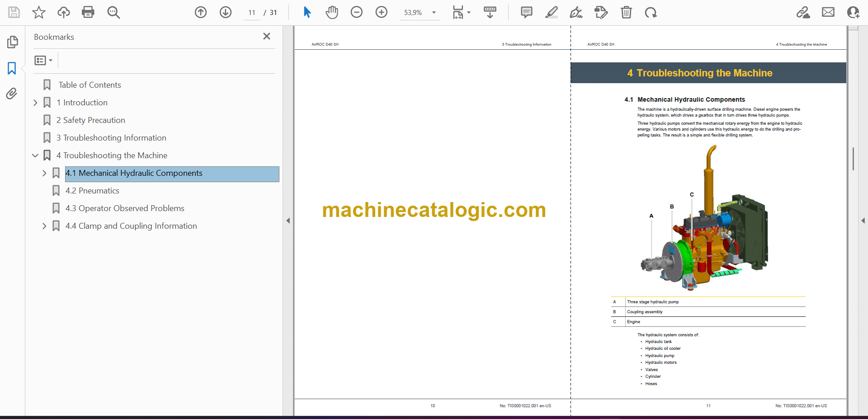Select 4.3 Operator Observed Problems bookmark
This screenshot has height=419, width=868.
tap(125, 208)
